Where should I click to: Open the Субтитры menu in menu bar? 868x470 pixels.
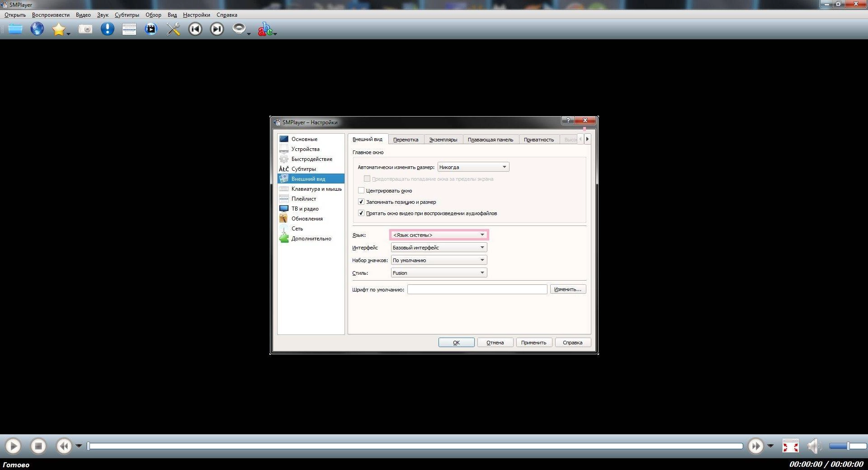(x=127, y=15)
